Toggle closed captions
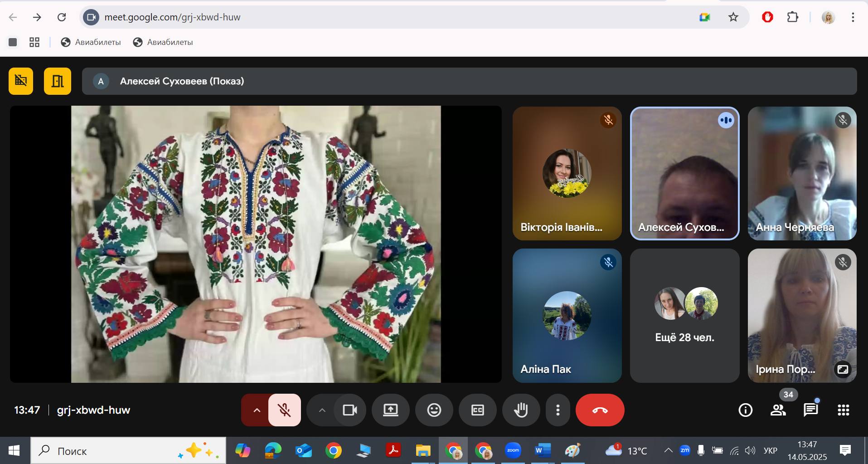The image size is (868, 464). click(477, 410)
